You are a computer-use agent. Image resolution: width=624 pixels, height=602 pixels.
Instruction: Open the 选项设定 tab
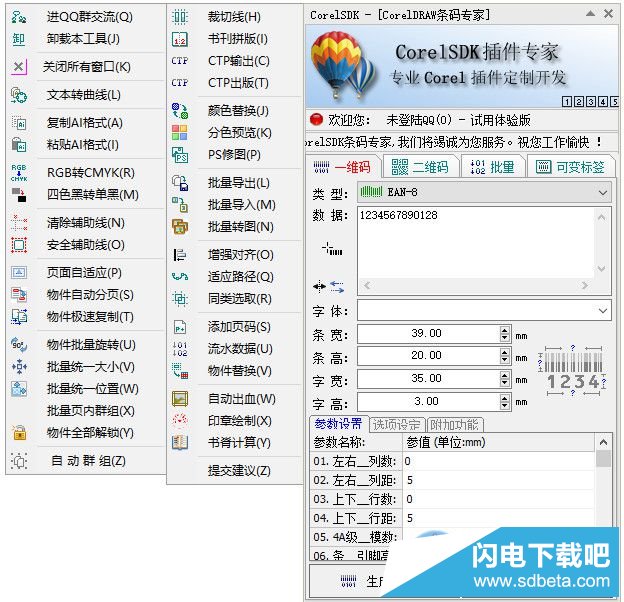(397, 425)
